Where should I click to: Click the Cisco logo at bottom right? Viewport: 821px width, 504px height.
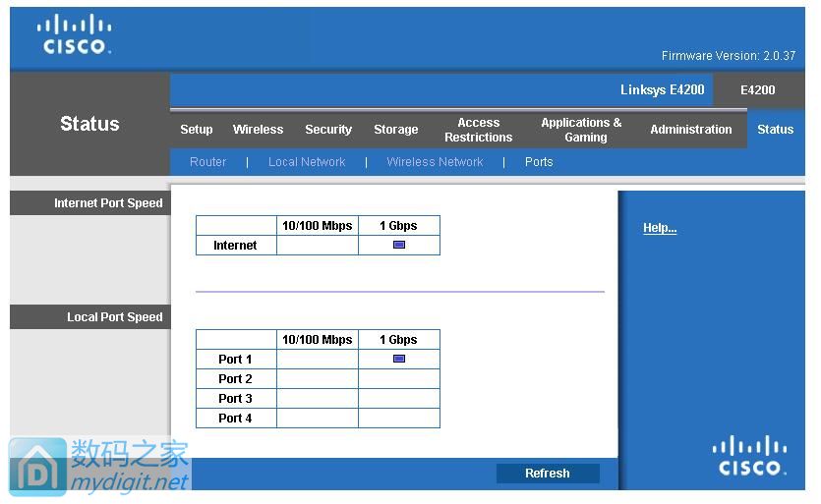click(x=749, y=455)
